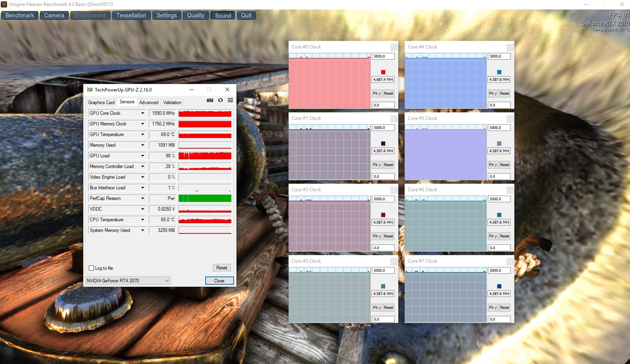The image size is (630, 364).
Task: Click the maroon color swatch for Core #2
Action: click(x=383, y=215)
